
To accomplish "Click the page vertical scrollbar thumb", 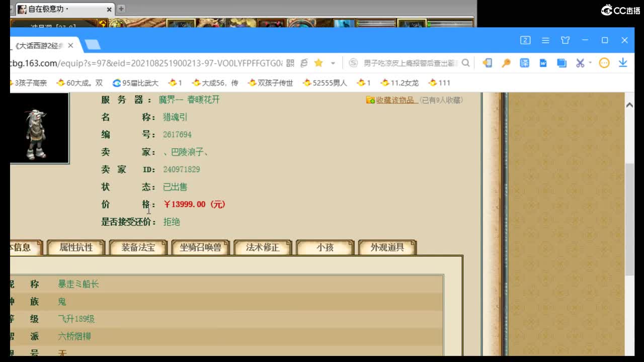I will pyautogui.click(x=629, y=219).
